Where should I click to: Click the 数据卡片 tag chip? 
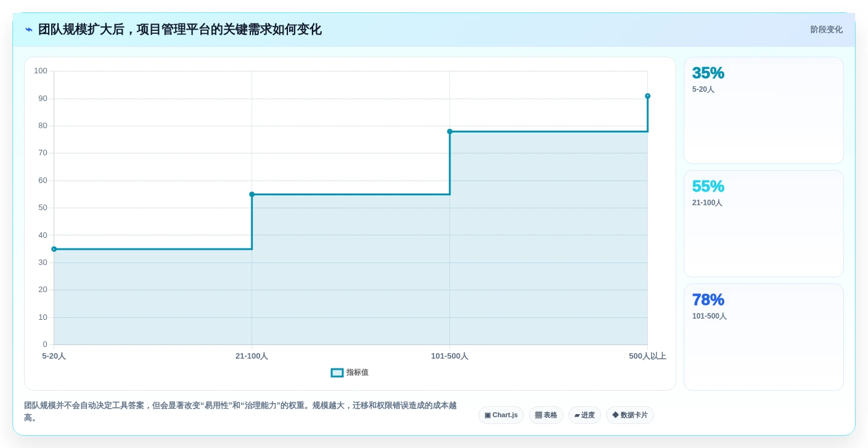pos(629,415)
